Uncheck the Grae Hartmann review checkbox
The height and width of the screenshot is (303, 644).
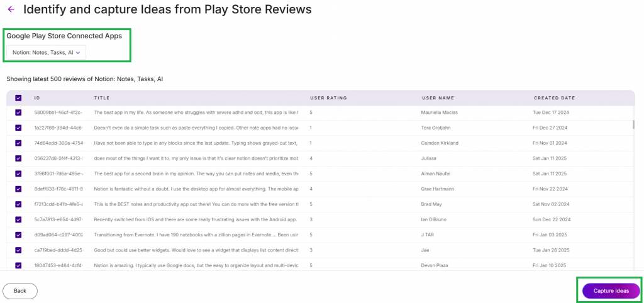point(18,189)
